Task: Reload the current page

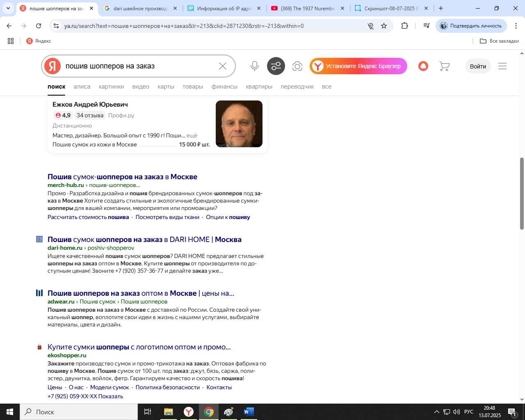Action: [x=39, y=26]
